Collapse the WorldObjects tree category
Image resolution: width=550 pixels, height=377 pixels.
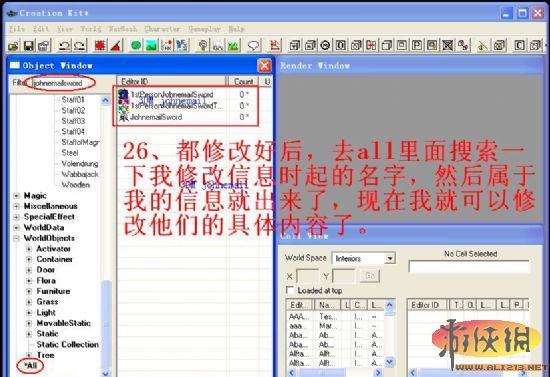[x=16, y=238]
